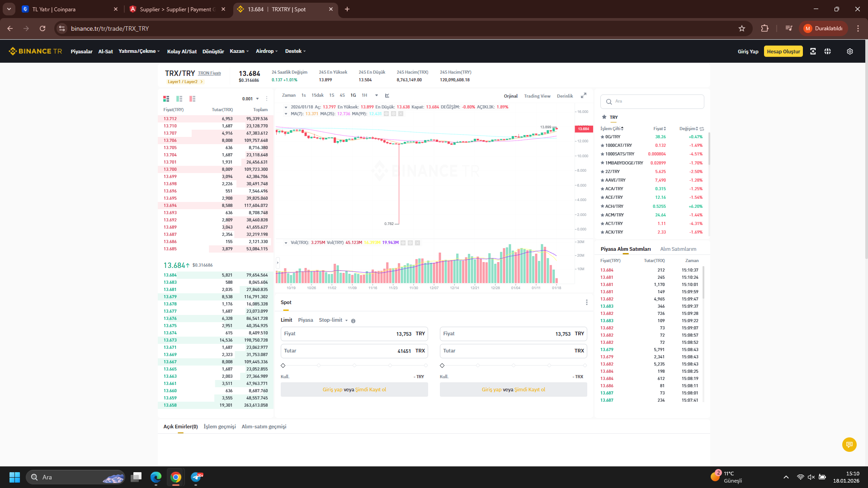Collapse the Vol indicator legend
This screenshot has width=868, height=488.
[x=286, y=243]
